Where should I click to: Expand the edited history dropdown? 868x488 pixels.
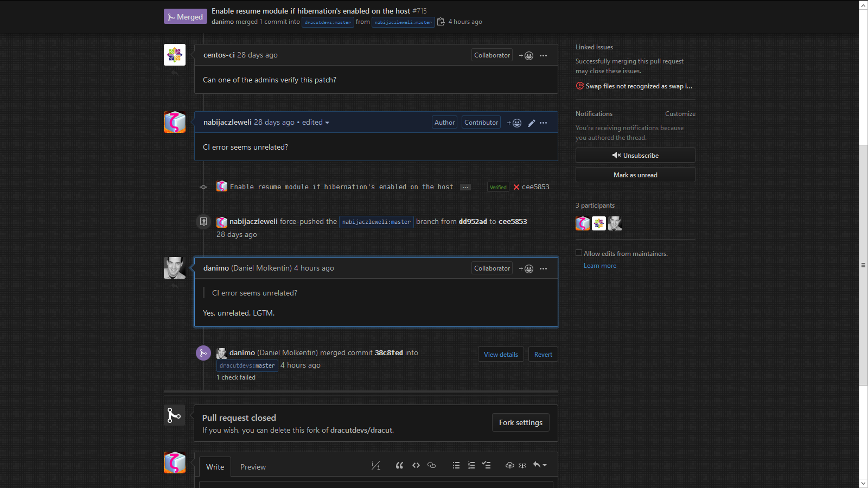(x=327, y=123)
